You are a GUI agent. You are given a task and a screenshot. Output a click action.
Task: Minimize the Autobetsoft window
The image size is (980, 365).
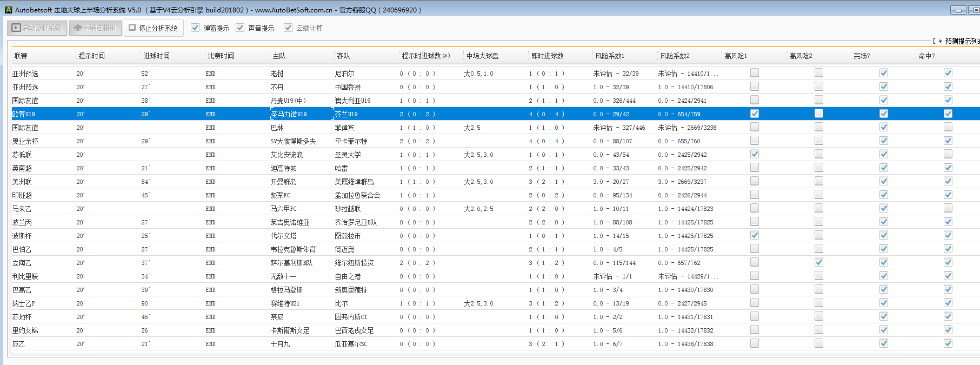958,10
